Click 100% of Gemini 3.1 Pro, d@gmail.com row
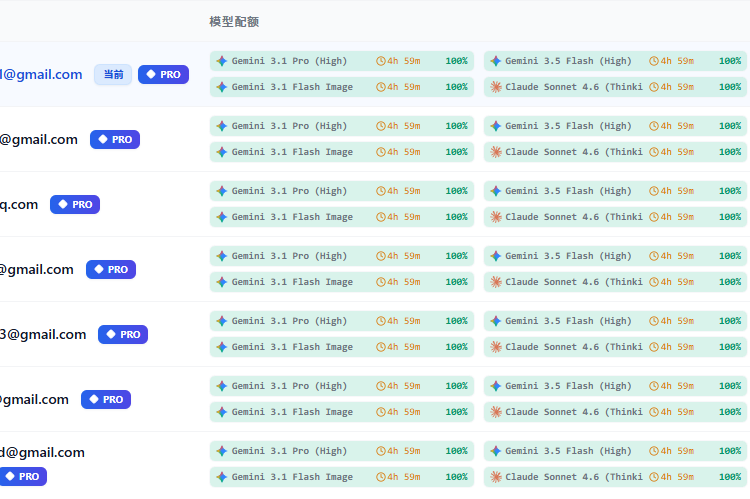This screenshot has width=750, height=499. pyautogui.click(x=456, y=451)
